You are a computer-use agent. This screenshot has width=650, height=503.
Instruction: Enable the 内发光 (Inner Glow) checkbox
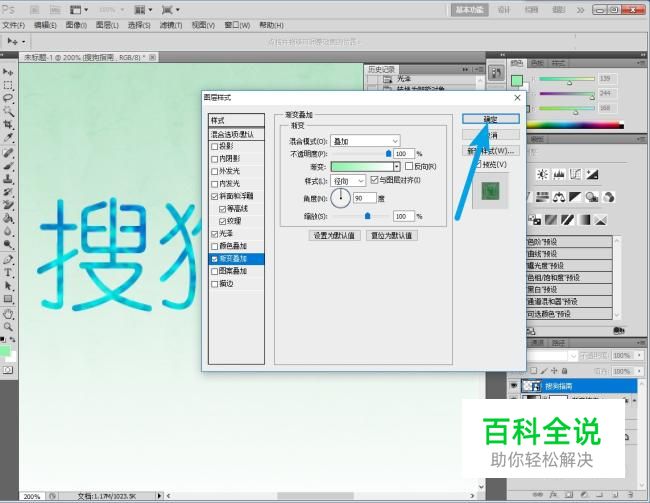point(215,184)
